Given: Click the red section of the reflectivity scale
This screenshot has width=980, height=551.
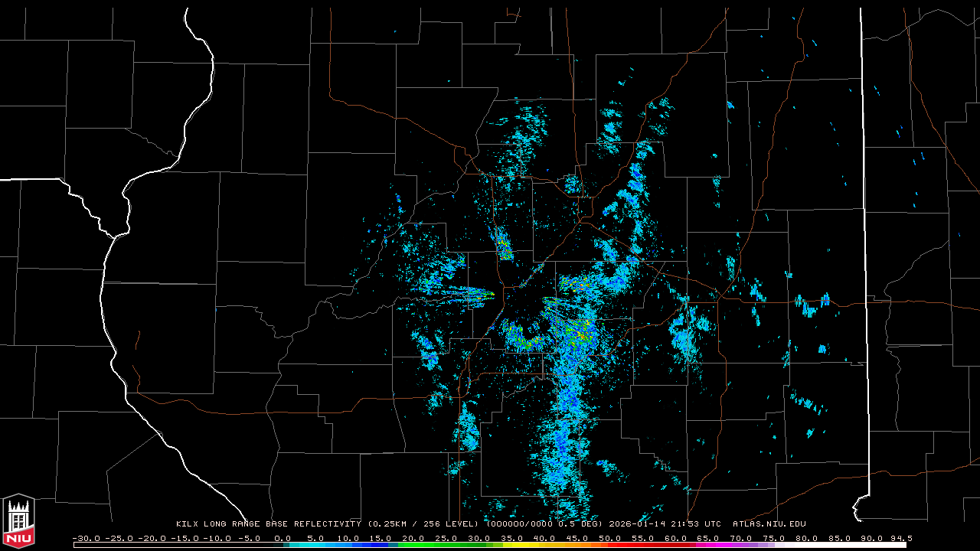Looking at the screenshot, I should click(643, 545).
